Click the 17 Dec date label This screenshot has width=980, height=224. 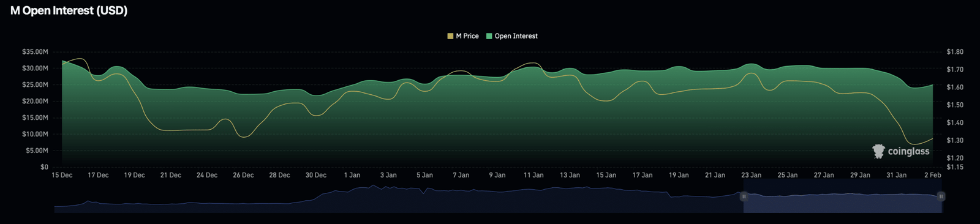pos(98,175)
